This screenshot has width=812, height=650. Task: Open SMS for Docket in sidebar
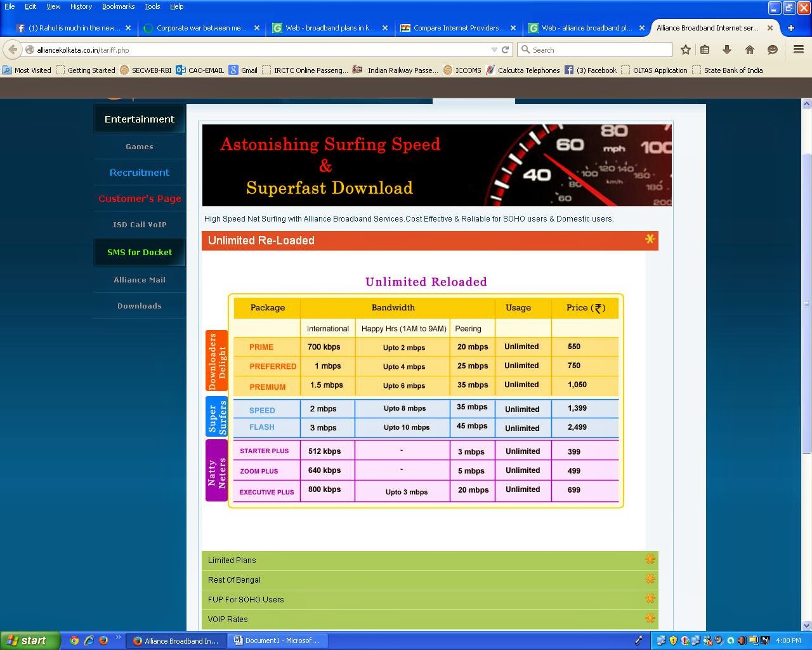(x=140, y=252)
